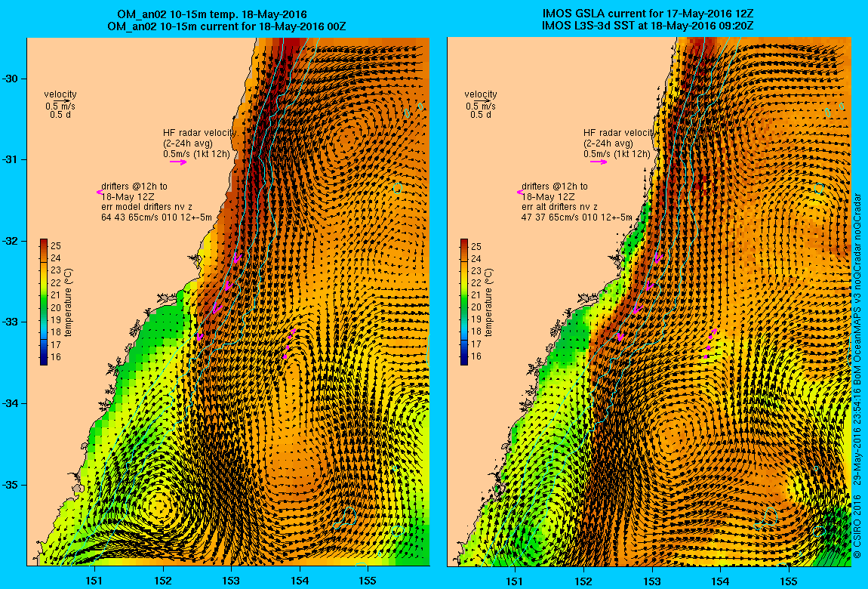Click 'drifters @12h to' text in right map
This screenshot has height=589, width=868.
pyautogui.click(x=555, y=187)
